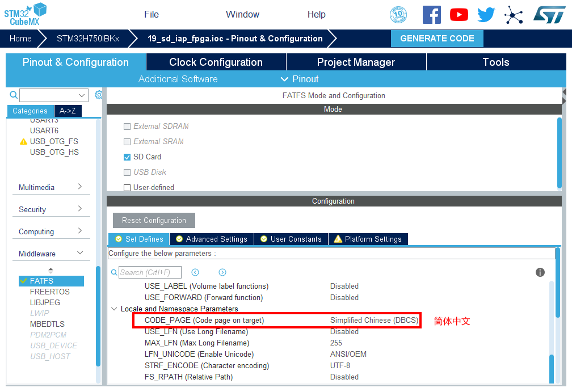Go to next search result arrow
Viewport: 572px width, 392px height.
(x=222, y=272)
